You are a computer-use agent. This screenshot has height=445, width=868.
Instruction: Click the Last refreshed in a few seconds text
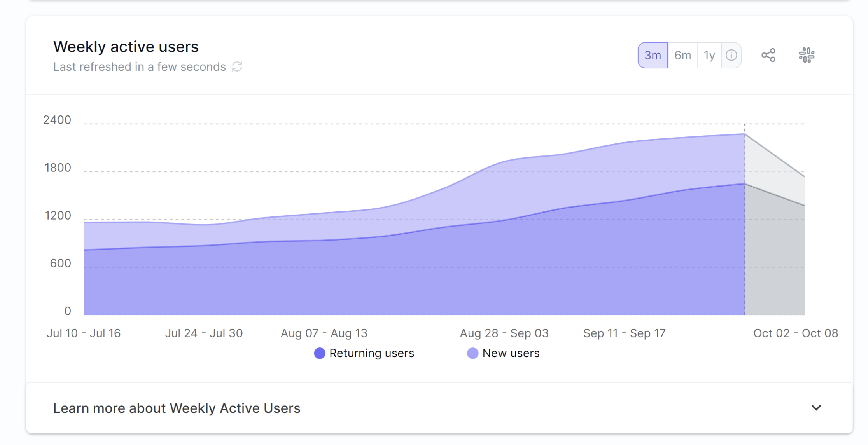[139, 67]
